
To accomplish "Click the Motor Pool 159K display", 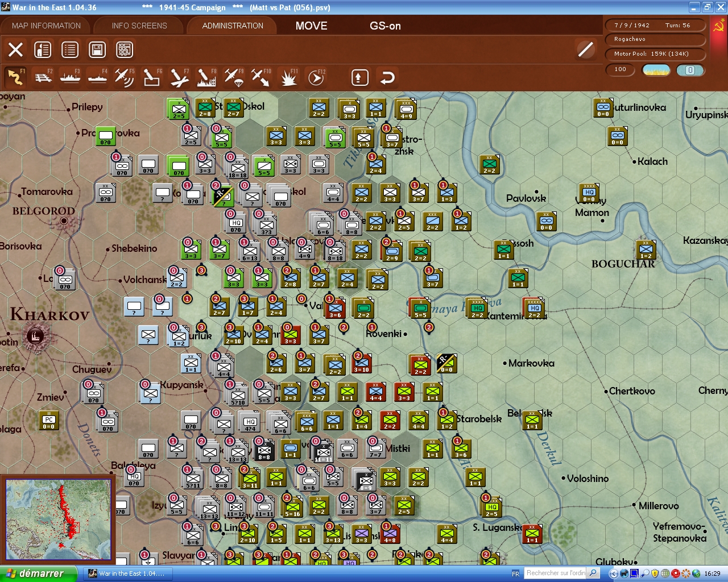I will (656, 54).
